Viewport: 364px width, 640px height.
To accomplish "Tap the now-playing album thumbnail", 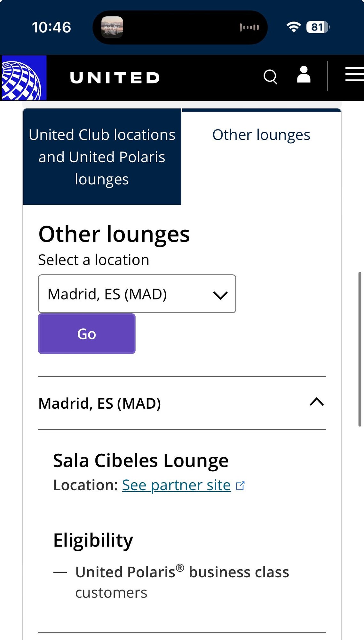I will coord(112,27).
